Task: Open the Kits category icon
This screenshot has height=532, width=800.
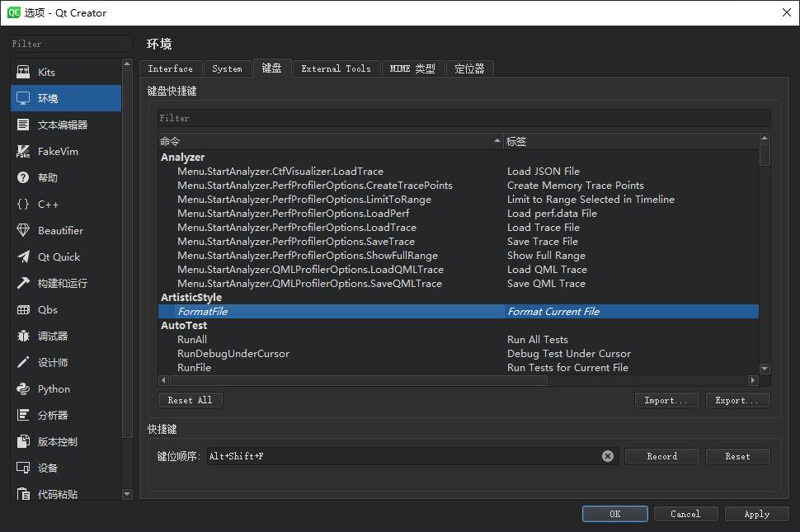Action: (x=23, y=72)
